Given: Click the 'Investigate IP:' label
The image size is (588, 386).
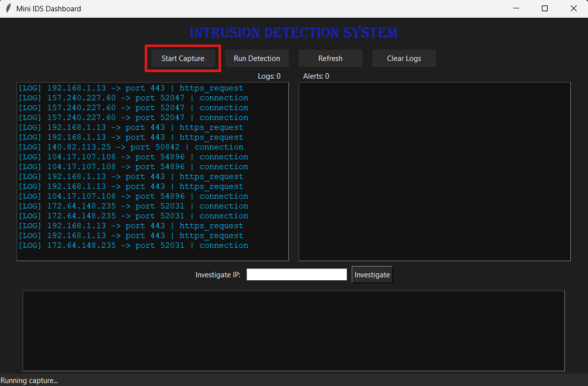Looking at the screenshot, I should coord(218,275).
